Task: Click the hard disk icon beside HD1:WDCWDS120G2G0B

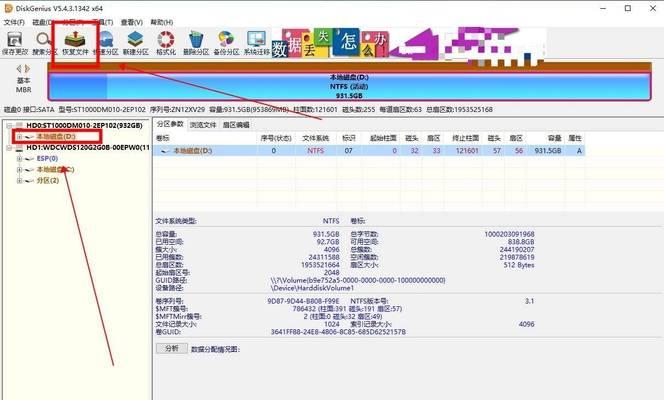Action: 19,148
